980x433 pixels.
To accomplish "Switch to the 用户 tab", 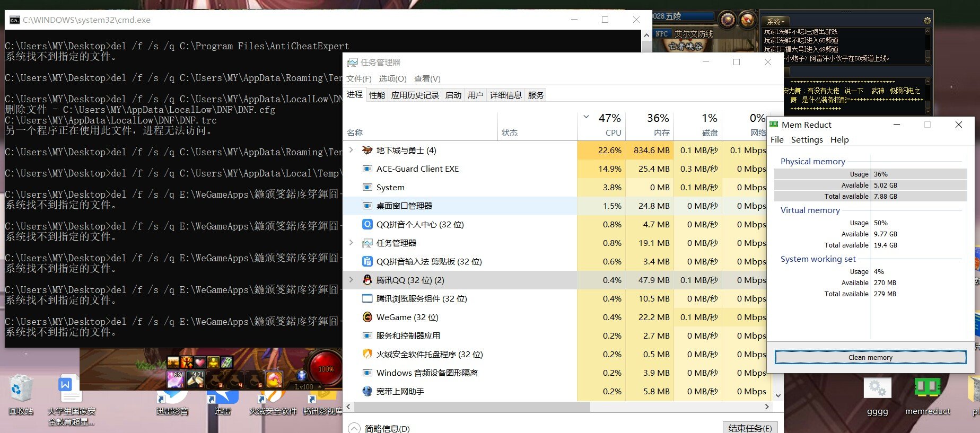I will click(x=476, y=95).
